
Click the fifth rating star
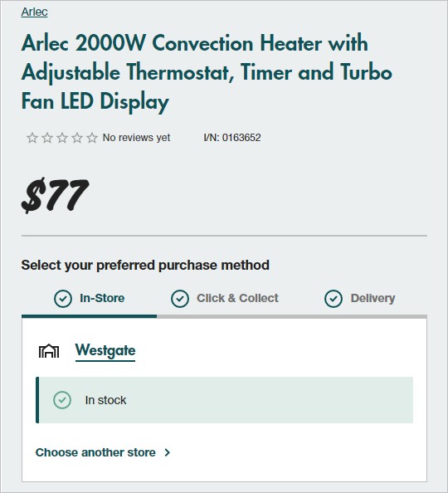pyautogui.click(x=92, y=138)
